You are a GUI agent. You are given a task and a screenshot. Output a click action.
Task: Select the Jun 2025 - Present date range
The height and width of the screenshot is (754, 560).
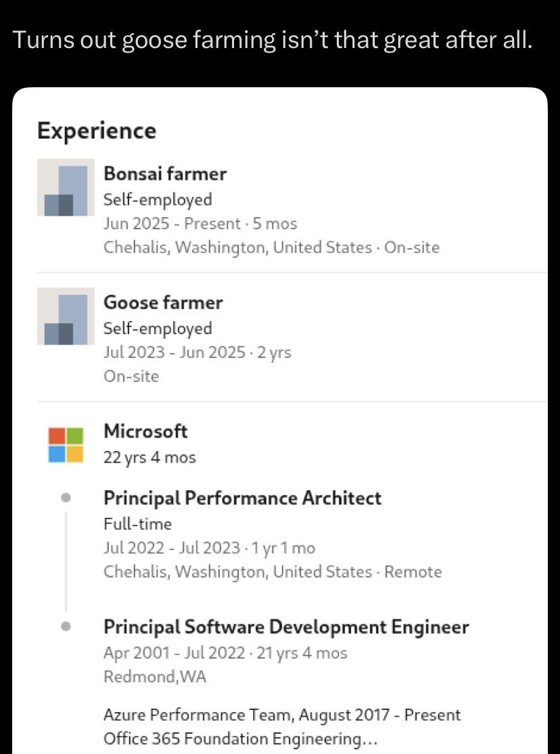172,224
